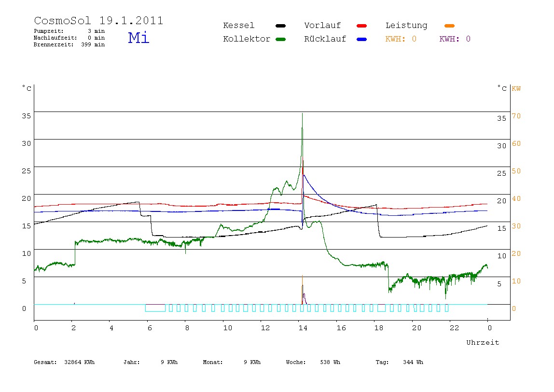Click the black Kessel legend swatch
Viewport: 554px width, 392px height.
point(280,26)
